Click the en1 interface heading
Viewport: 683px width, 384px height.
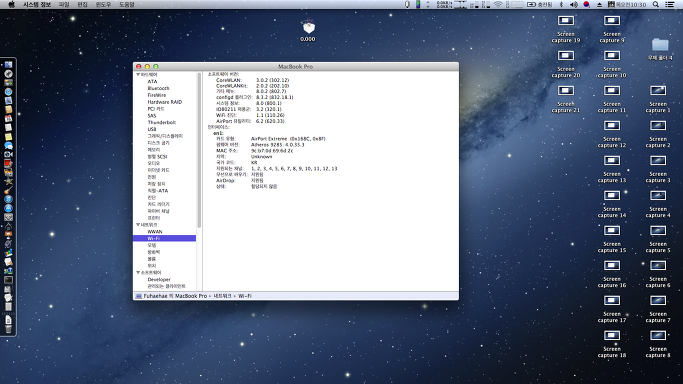pos(218,133)
